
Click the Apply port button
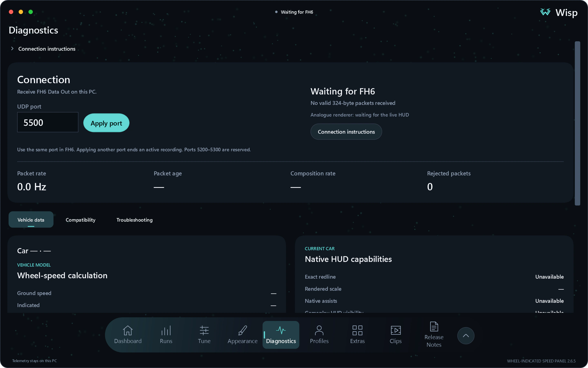[x=106, y=123]
